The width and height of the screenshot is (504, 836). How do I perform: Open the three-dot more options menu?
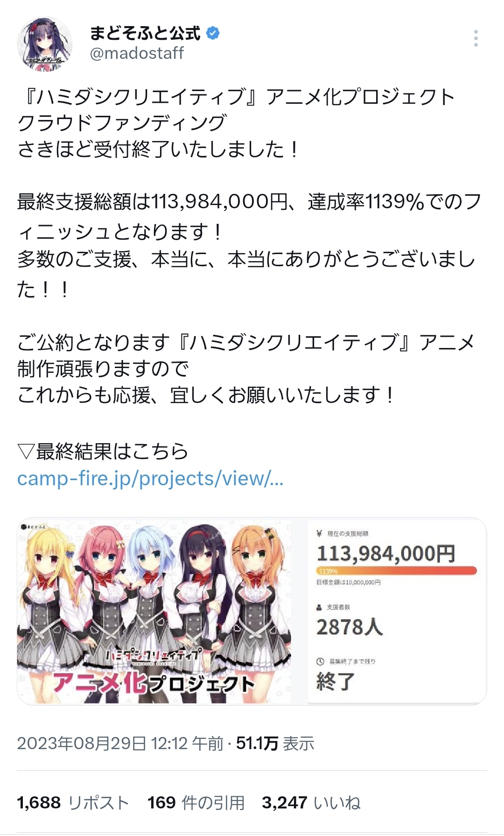tap(476, 38)
